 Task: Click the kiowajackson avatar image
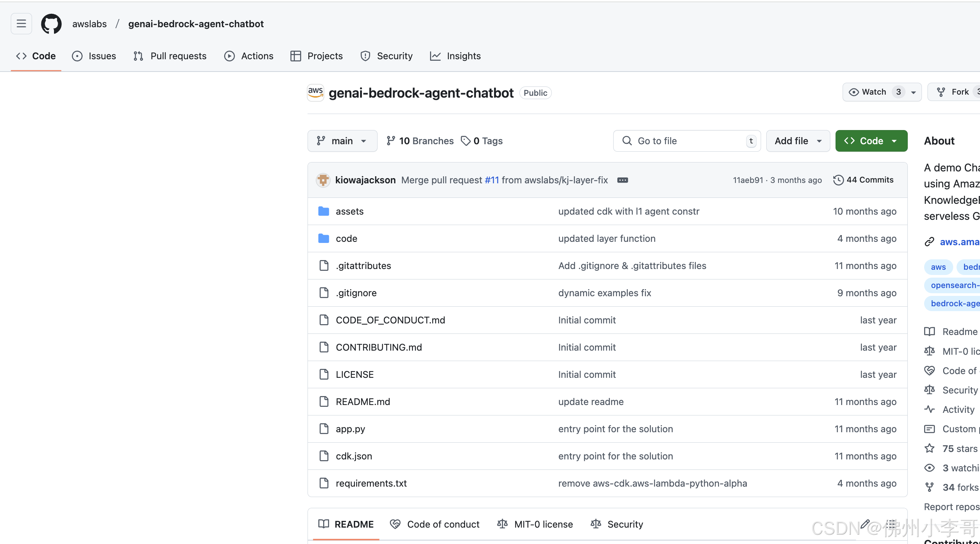click(323, 180)
